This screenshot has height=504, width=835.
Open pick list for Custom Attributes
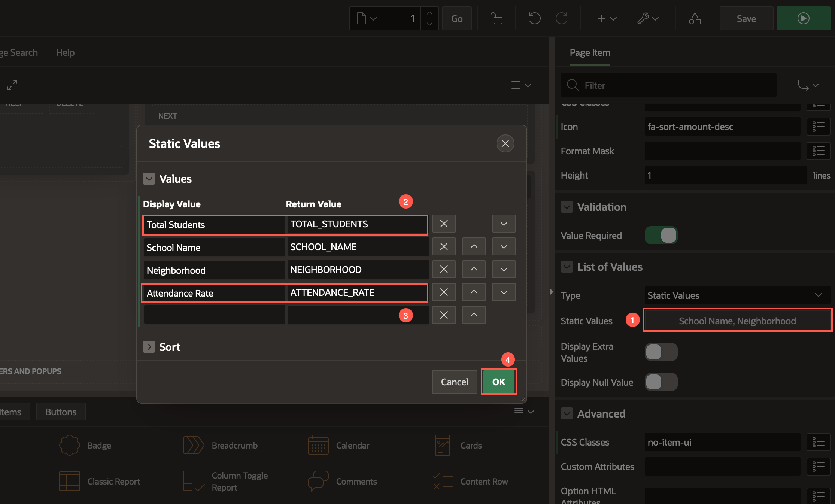pyautogui.click(x=818, y=467)
